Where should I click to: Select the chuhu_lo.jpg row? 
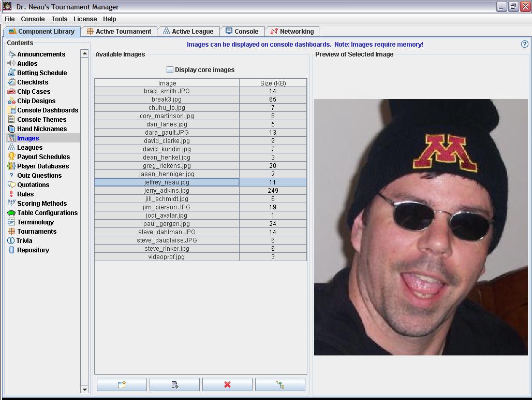[200, 108]
